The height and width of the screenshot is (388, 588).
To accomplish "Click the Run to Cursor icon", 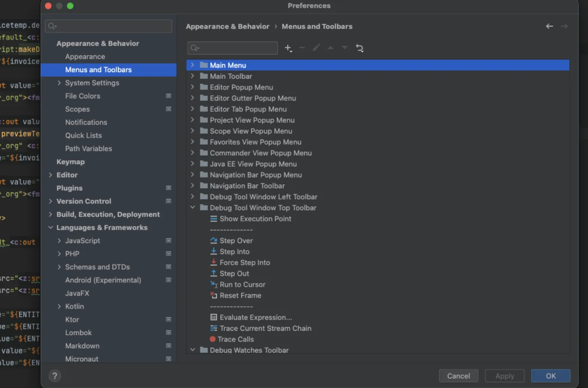I will (x=214, y=285).
